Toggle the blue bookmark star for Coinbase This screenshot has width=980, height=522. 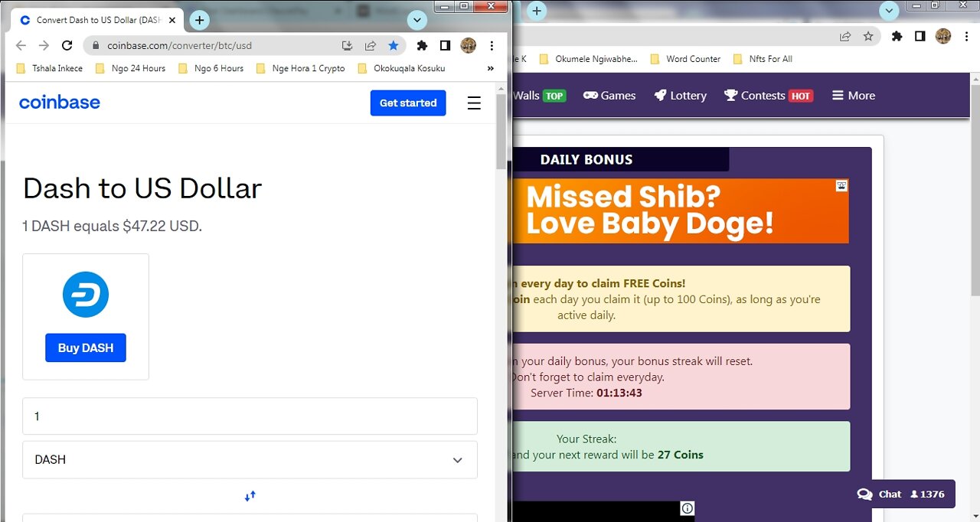click(x=394, y=46)
